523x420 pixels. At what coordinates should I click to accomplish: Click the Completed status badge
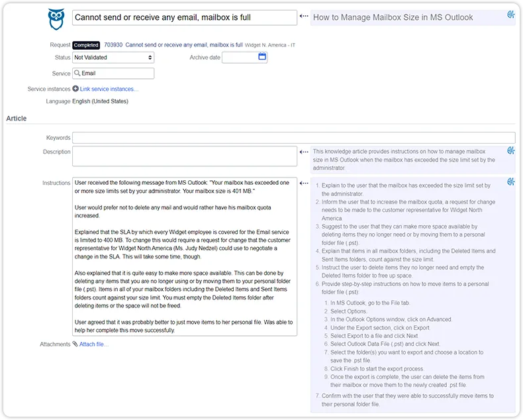click(86, 45)
